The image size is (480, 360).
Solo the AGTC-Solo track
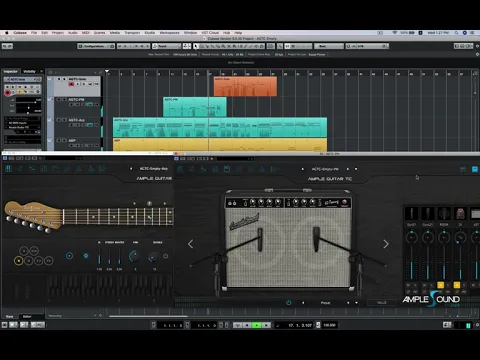click(x=64, y=79)
